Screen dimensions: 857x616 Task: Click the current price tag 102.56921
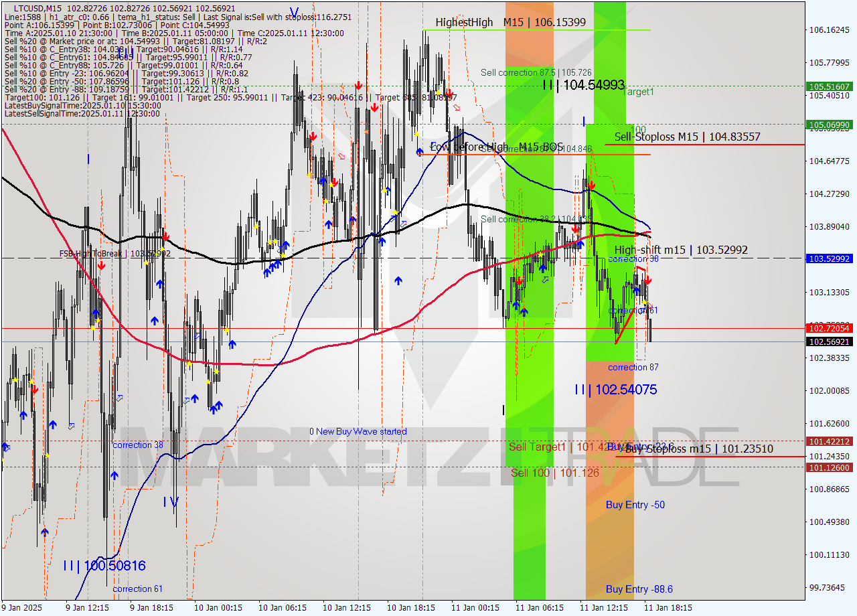click(x=830, y=341)
